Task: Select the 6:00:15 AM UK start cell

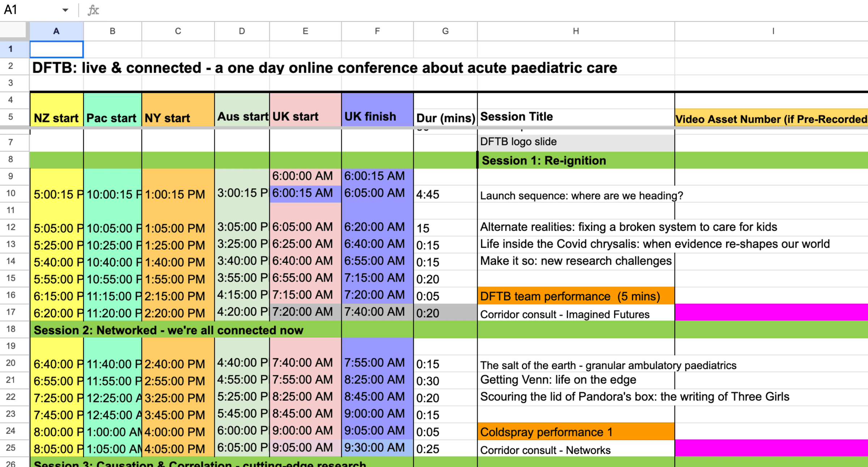Action: pos(305,193)
